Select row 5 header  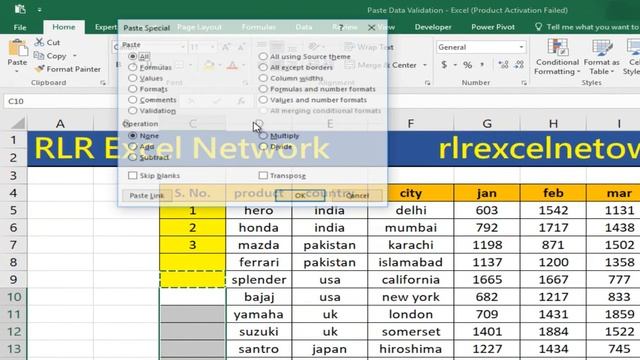point(13,210)
